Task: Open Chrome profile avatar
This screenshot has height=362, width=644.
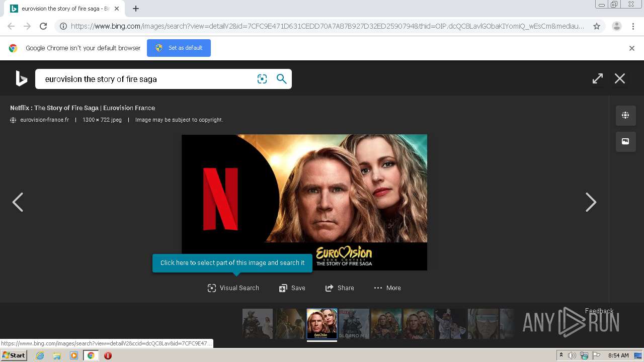Action: click(x=617, y=26)
